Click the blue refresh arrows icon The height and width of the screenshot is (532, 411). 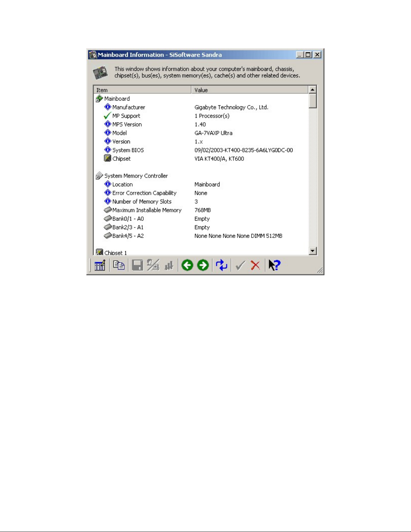tap(221, 265)
